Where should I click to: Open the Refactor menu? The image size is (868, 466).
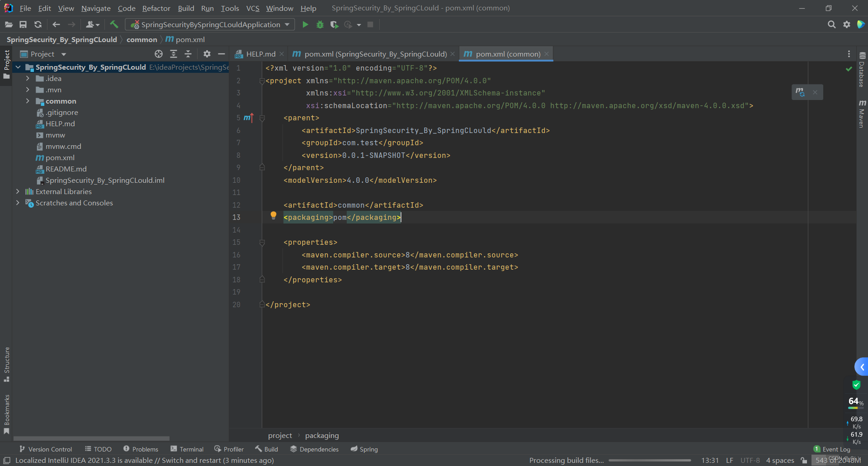[x=156, y=8]
